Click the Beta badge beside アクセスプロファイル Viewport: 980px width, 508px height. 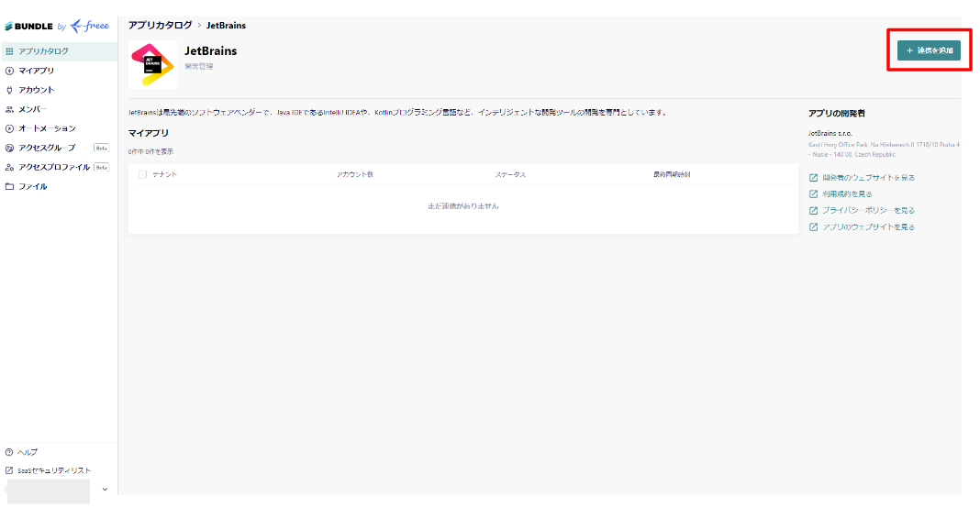click(x=101, y=168)
